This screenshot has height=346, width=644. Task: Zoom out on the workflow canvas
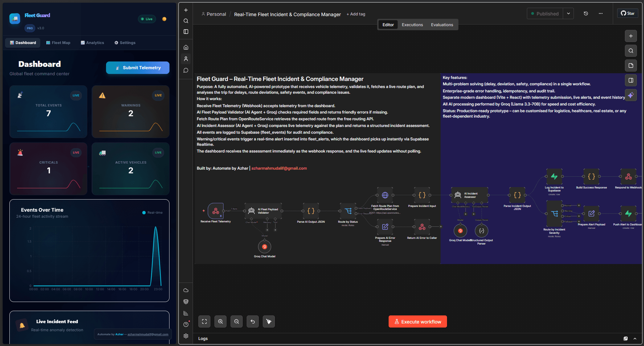pos(237,321)
